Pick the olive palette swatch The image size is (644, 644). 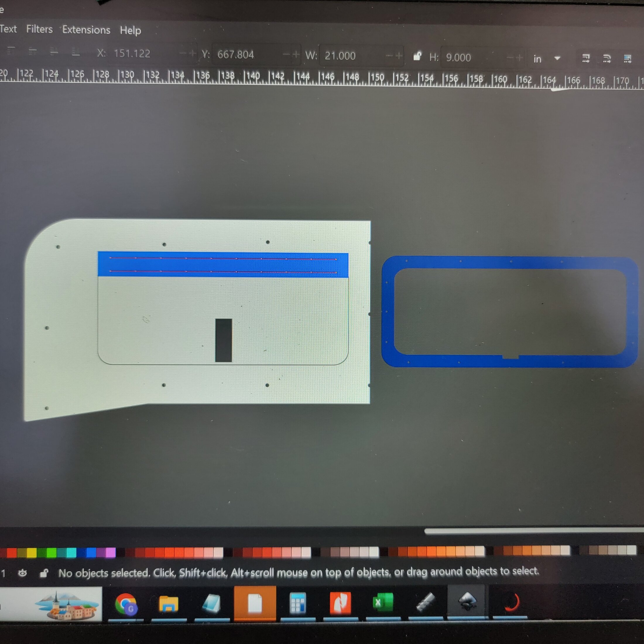[x=22, y=552]
